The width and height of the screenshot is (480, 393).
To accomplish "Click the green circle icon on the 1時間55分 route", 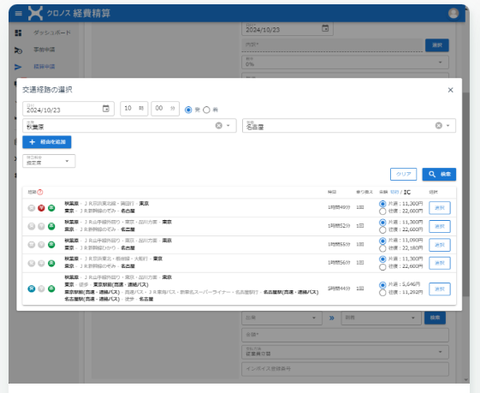I will [51, 245].
